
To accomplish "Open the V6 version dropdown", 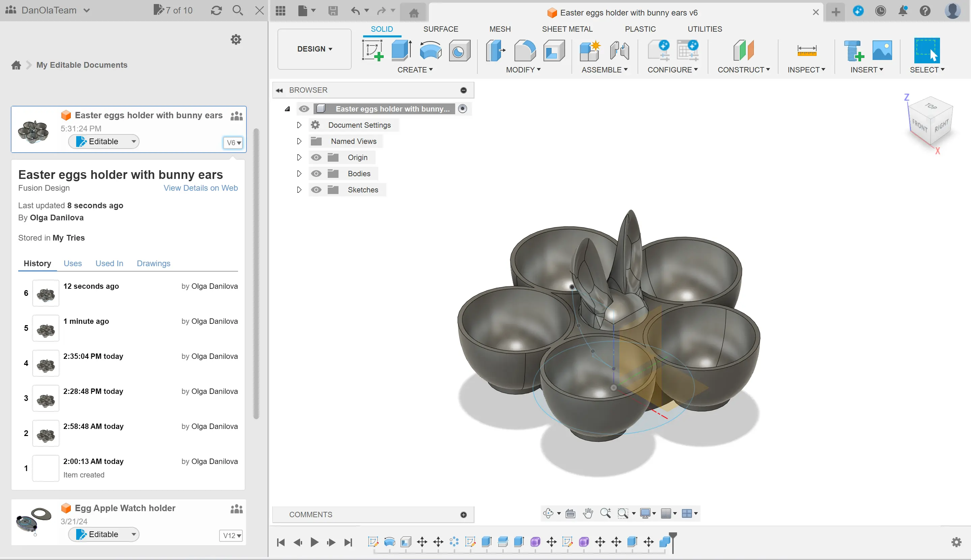I will (233, 143).
